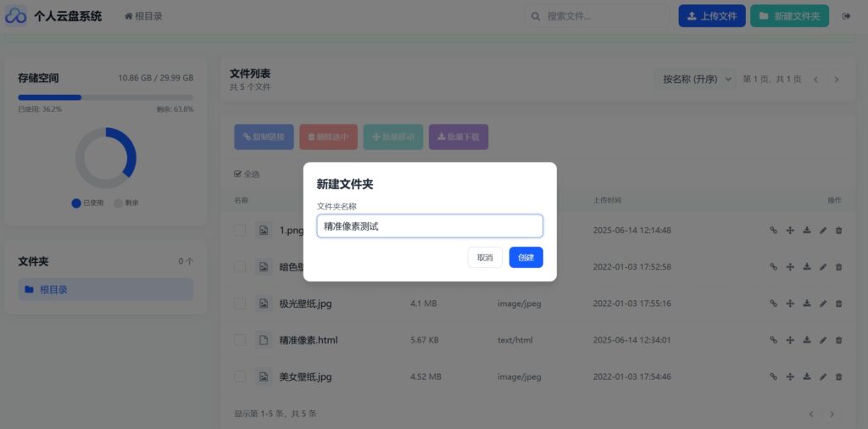Click the link icon for 美女壁纸.jpg
Image resolution: width=868 pixels, height=429 pixels.
[x=773, y=377]
